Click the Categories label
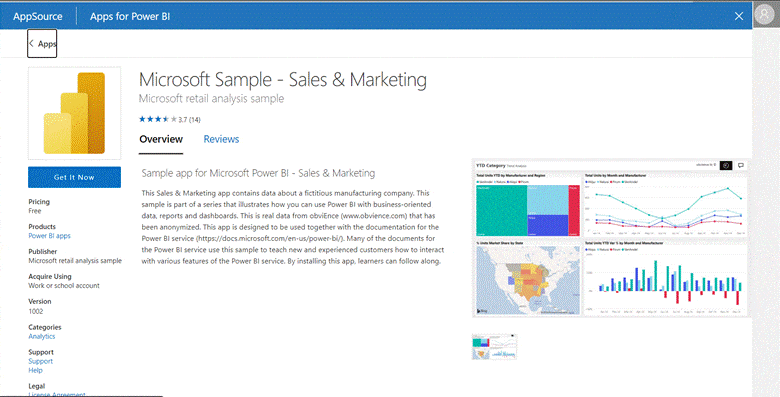The width and height of the screenshot is (780, 397). [x=45, y=327]
